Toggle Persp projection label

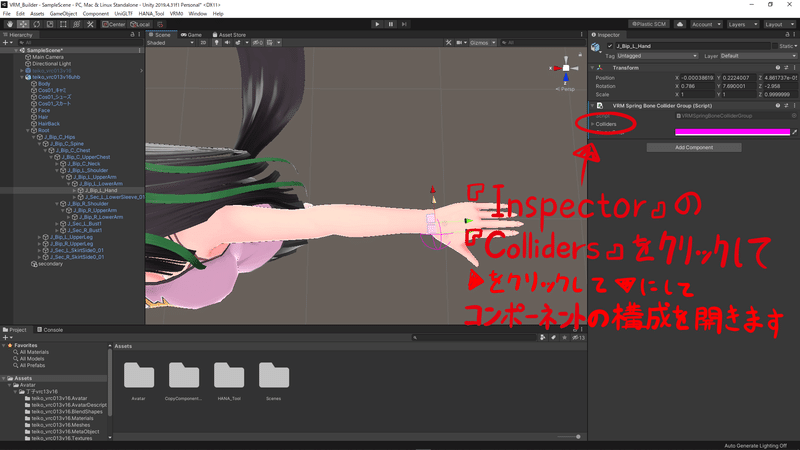(565, 89)
